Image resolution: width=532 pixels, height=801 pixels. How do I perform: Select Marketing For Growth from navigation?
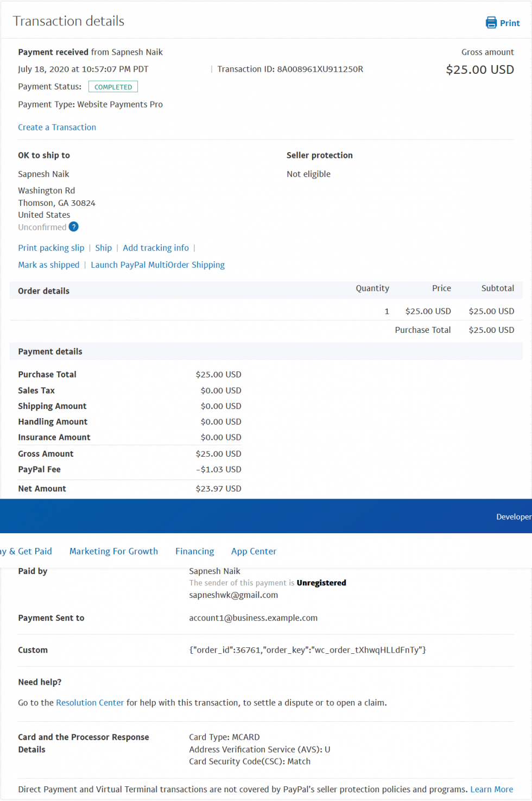pos(113,551)
